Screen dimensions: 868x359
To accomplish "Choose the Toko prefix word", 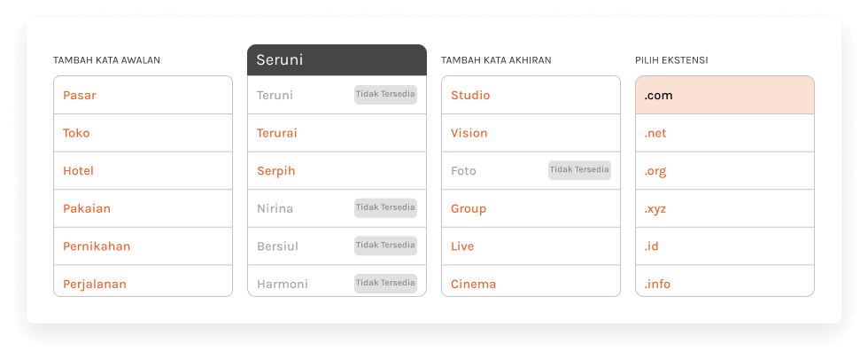I will pyautogui.click(x=142, y=133).
